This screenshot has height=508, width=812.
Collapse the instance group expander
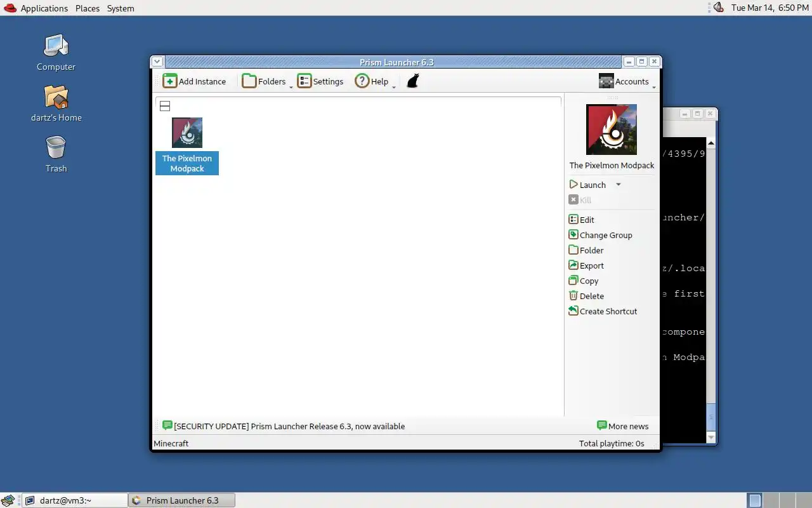pos(165,106)
